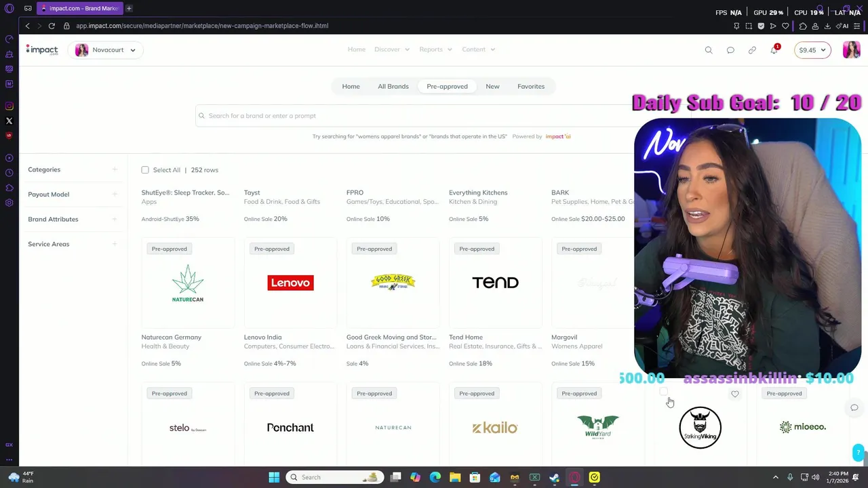
Task: Open the Tend Home brand link
Action: point(466,337)
